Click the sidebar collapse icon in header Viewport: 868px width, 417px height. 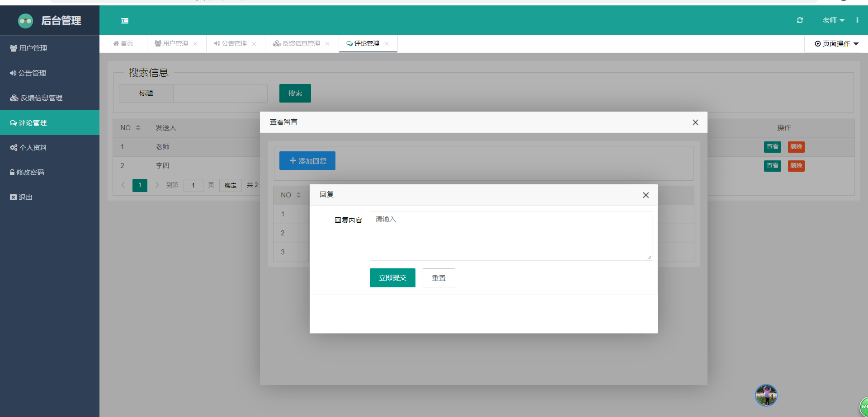(125, 21)
